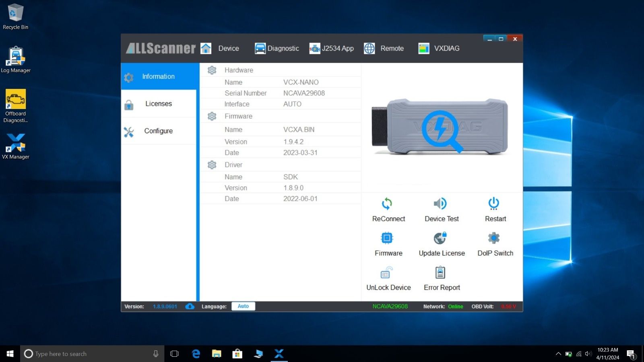Click the green NCAVA29608 in status bar
644x362 pixels.
coord(390,306)
